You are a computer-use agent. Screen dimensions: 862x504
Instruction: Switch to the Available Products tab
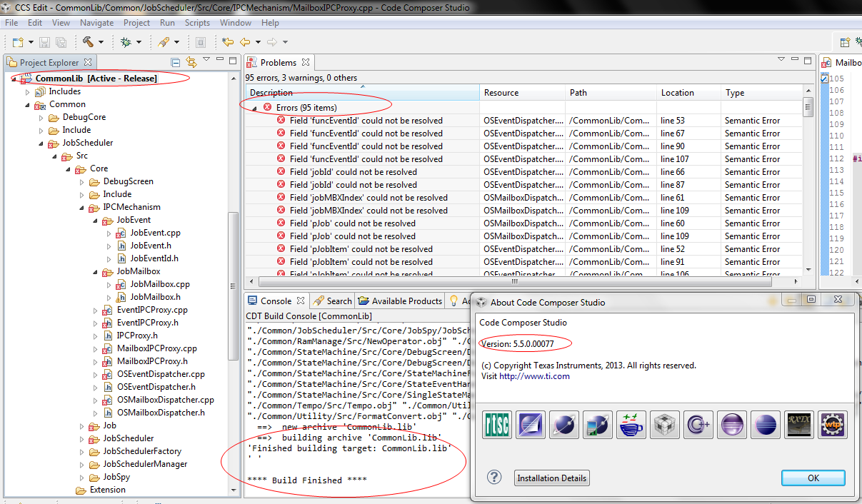pos(401,301)
